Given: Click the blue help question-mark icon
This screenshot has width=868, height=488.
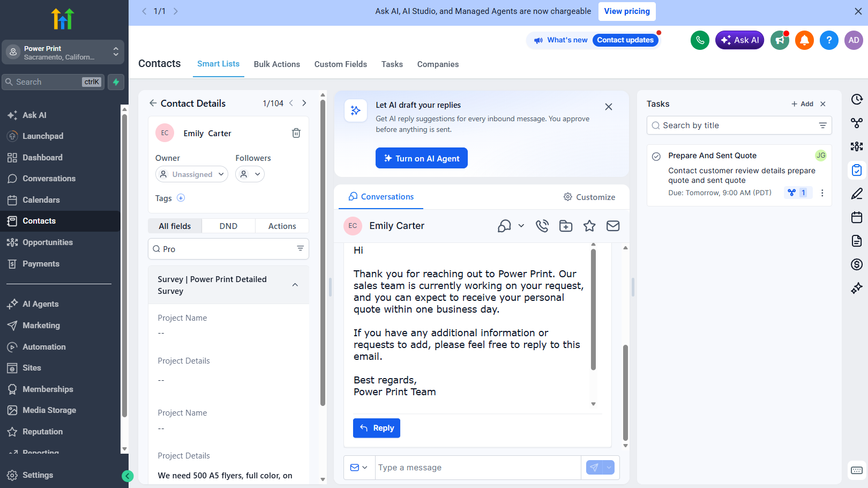Looking at the screenshot, I should tap(829, 40).
